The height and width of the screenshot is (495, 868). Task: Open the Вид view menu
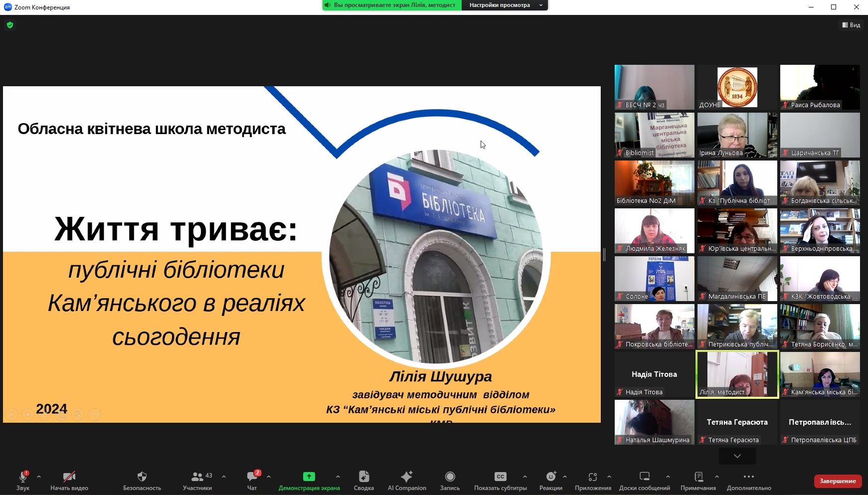(851, 25)
